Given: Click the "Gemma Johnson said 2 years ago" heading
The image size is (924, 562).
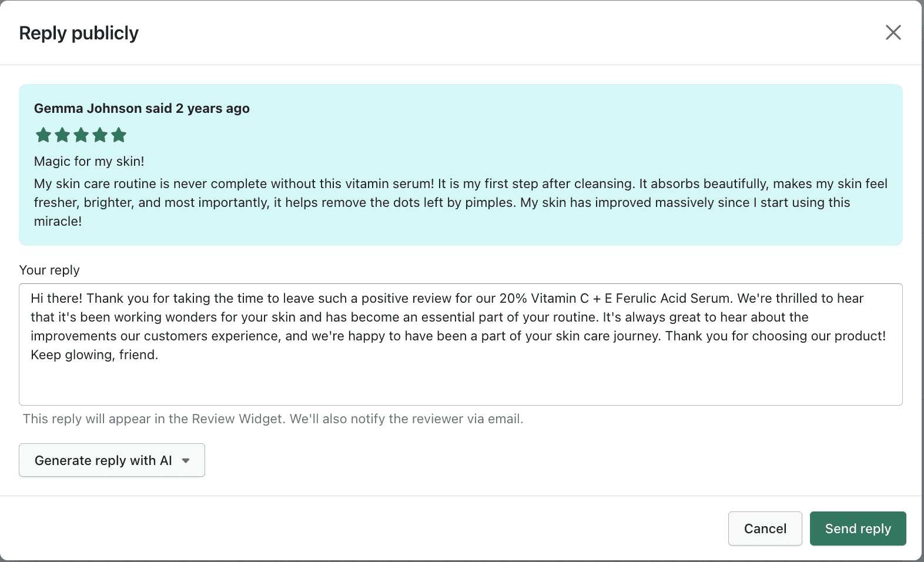Looking at the screenshot, I should pos(142,108).
